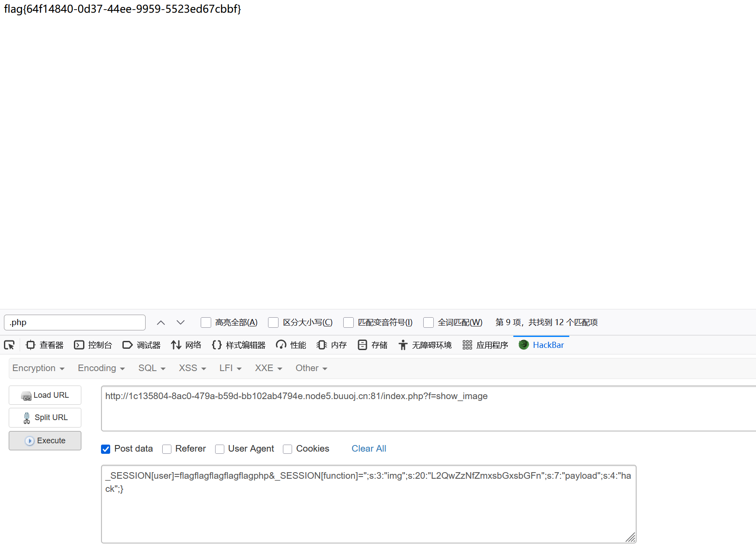Open the Console (控制台) tab

93,345
